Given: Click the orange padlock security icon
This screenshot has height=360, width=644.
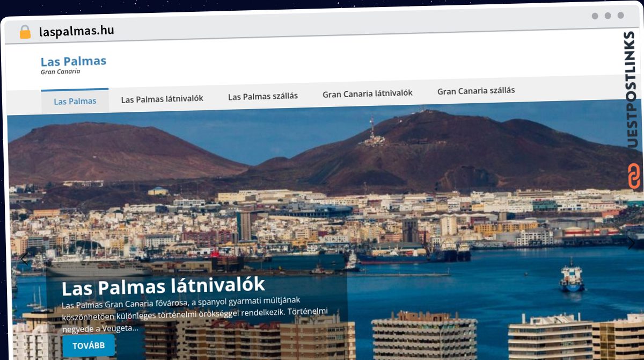Looking at the screenshot, I should click(x=25, y=32).
